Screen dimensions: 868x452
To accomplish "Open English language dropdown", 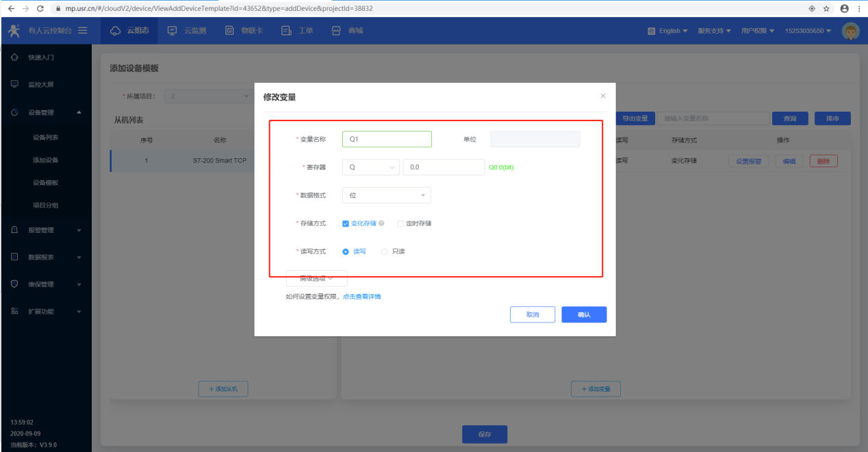I will [668, 31].
